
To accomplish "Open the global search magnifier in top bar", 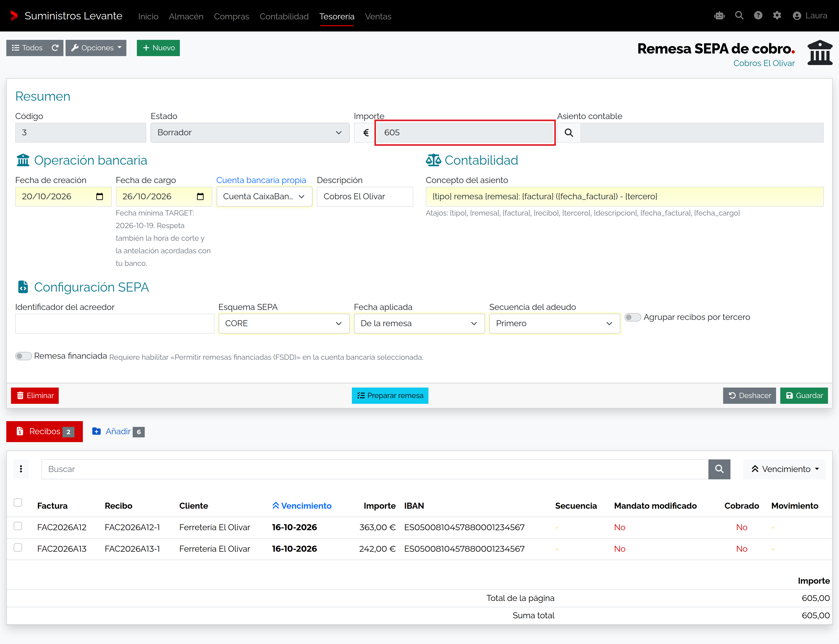I will click(x=739, y=16).
